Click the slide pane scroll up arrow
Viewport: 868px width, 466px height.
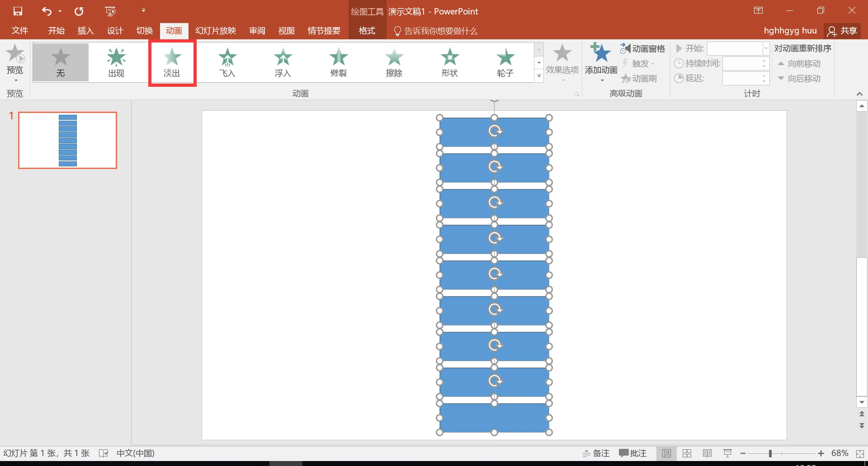point(862,106)
